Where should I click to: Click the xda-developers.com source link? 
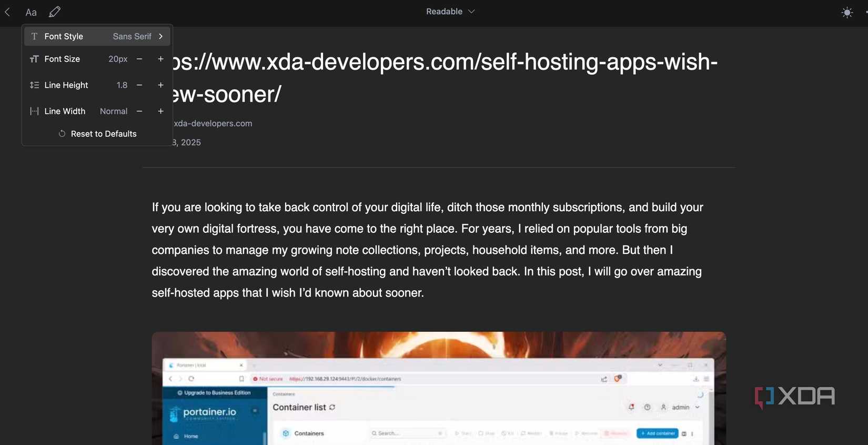tap(213, 123)
